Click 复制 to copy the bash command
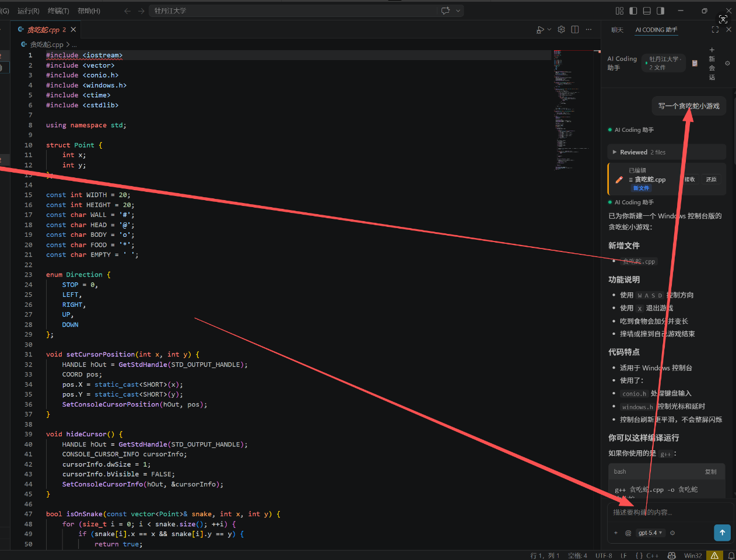This screenshot has height=560, width=736. pyautogui.click(x=710, y=471)
